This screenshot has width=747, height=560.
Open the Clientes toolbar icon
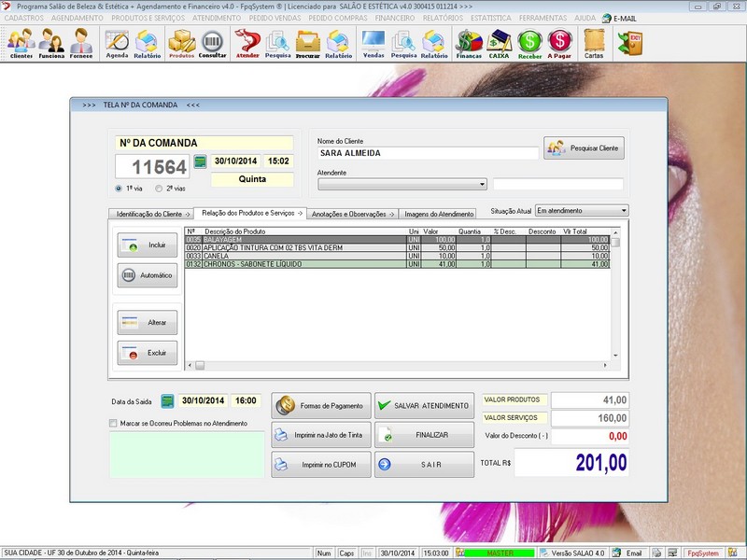[21, 43]
